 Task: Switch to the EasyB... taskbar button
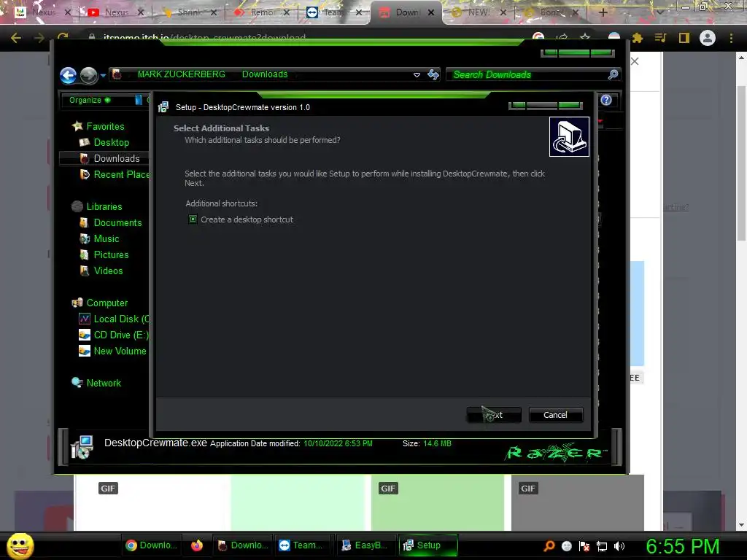365,545
